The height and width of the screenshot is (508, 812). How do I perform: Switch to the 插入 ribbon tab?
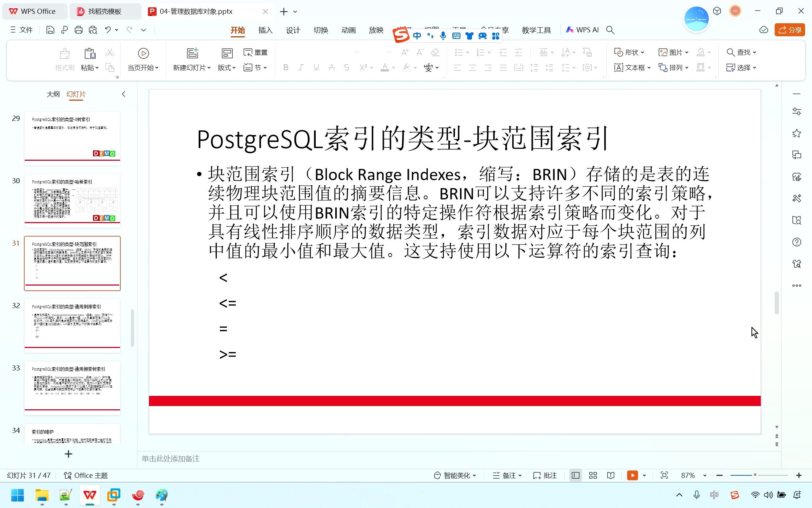(265, 30)
